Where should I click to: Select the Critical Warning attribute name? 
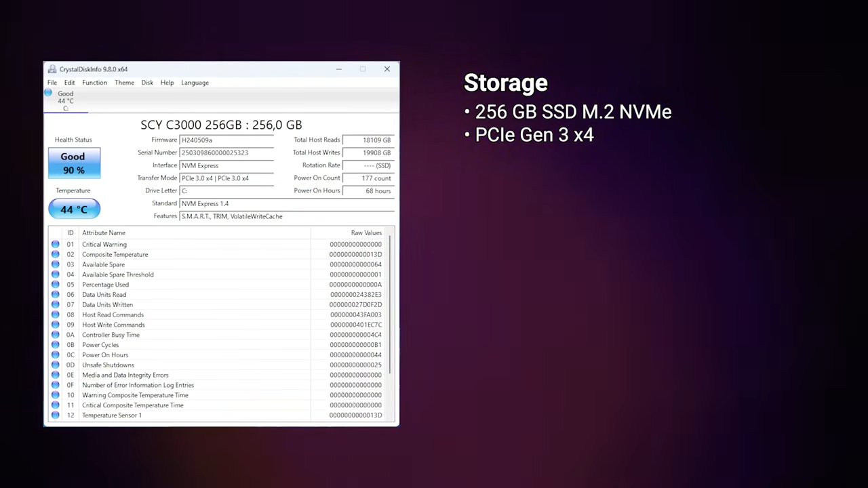click(104, 244)
